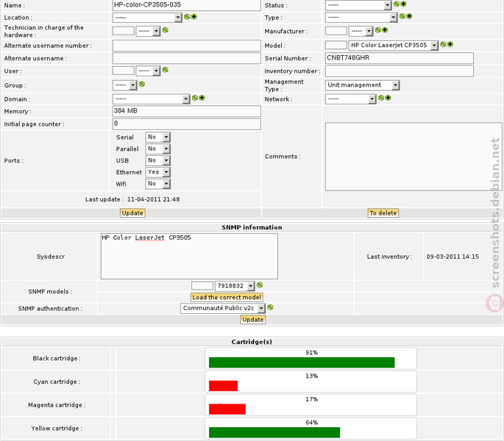This screenshot has height=441, width=504.
Task: Open the Management Type dropdown
Action: point(363,85)
